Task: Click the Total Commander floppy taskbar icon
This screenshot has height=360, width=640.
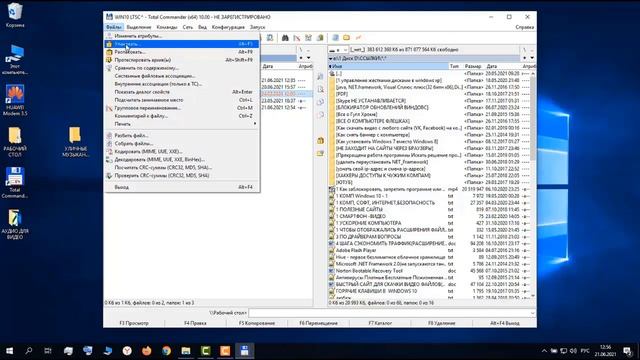Action: click(244, 351)
